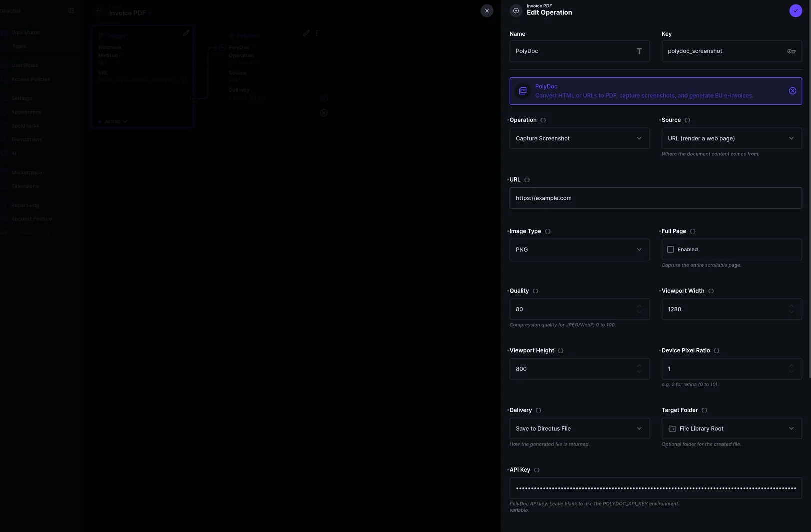Close the Edit Operation drawer

pos(487,11)
